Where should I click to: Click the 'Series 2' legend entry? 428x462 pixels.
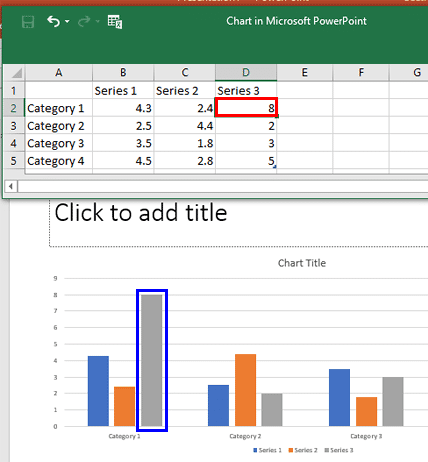pyautogui.click(x=303, y=450)
